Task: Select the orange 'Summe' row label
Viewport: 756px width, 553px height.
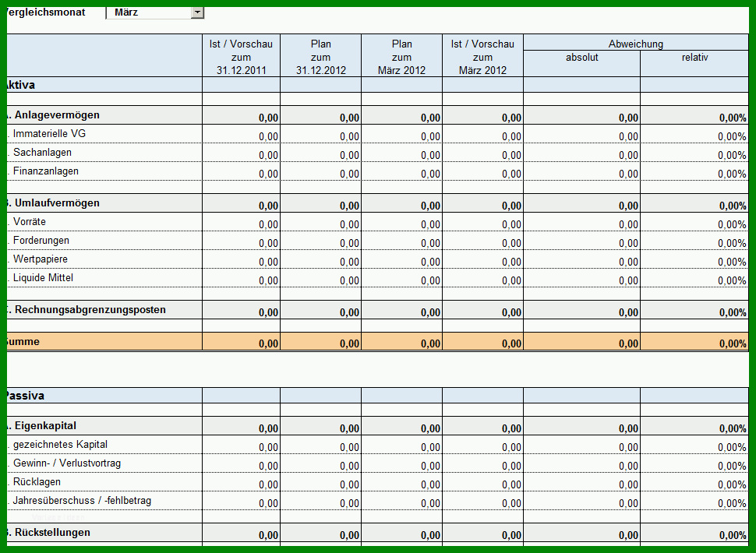Action: click(23, 341)
